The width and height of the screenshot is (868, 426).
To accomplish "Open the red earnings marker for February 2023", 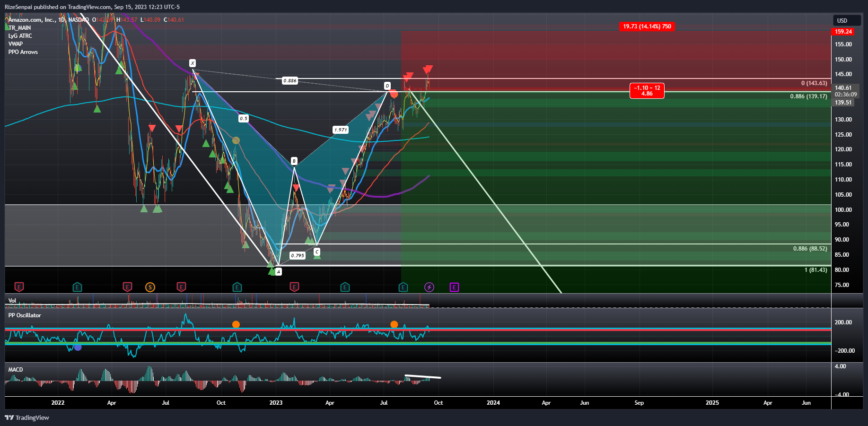I will 294,287.
